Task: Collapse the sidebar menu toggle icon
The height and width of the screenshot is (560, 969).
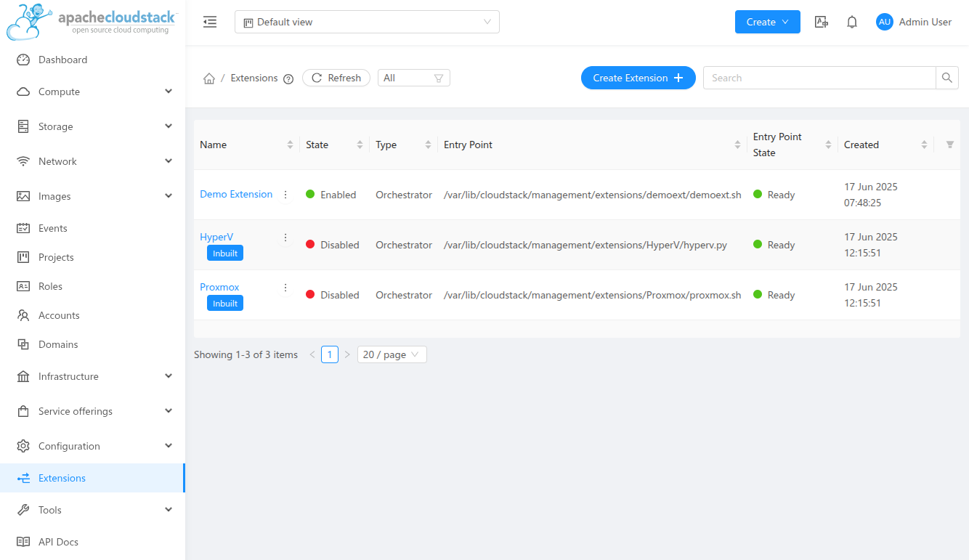Action: [210, 22]
